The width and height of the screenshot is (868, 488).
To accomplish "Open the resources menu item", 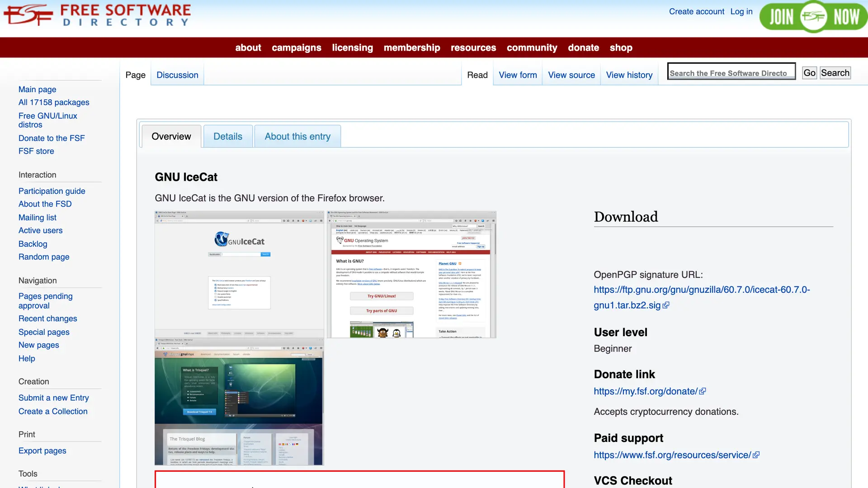I will click(473, 47).
